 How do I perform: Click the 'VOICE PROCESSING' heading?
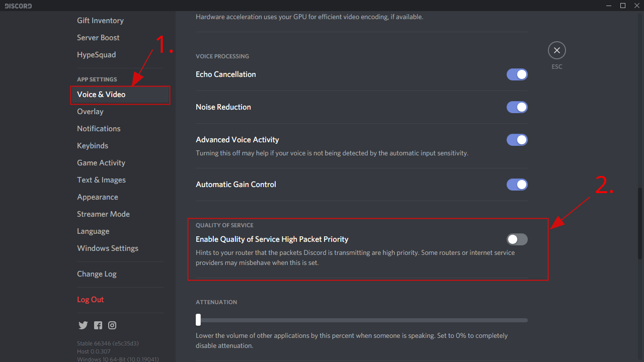point(222,56)
